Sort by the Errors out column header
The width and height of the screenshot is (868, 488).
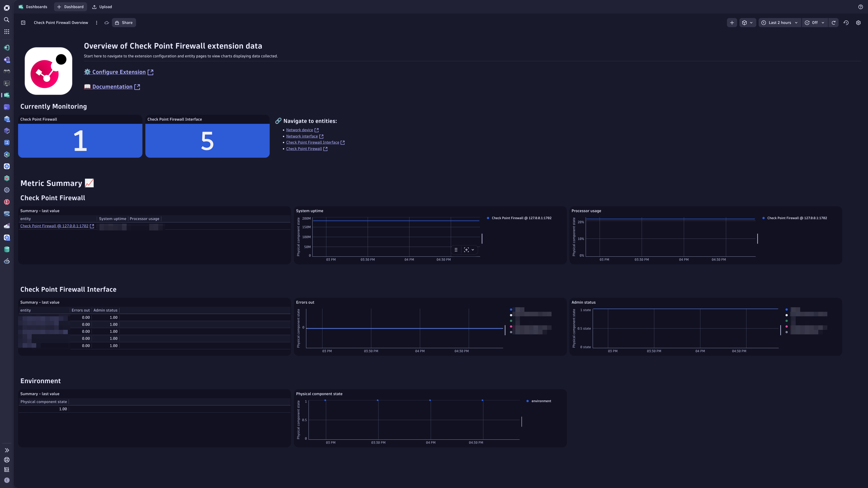(80, 310)
